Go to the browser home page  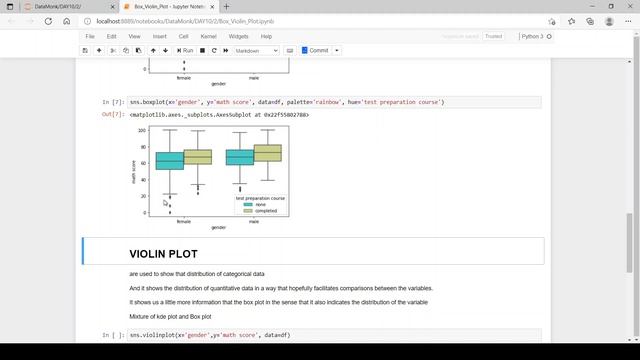(67, 21)
